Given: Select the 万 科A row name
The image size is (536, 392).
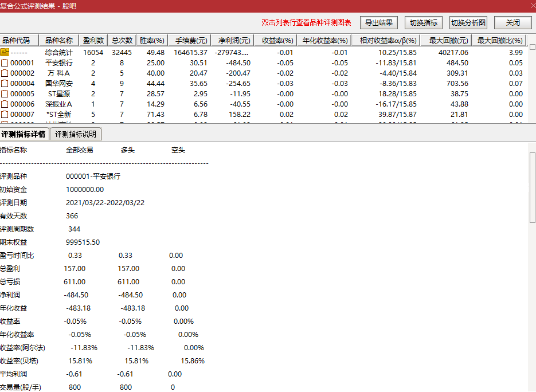Looking at the screenshot, I should pos(59,73).
